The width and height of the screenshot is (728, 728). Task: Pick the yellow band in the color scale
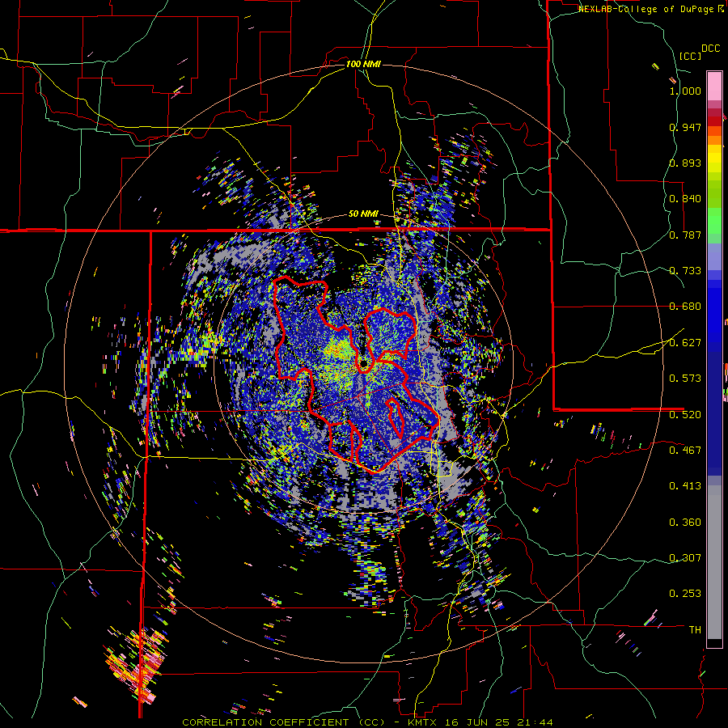tap(714, 159)
